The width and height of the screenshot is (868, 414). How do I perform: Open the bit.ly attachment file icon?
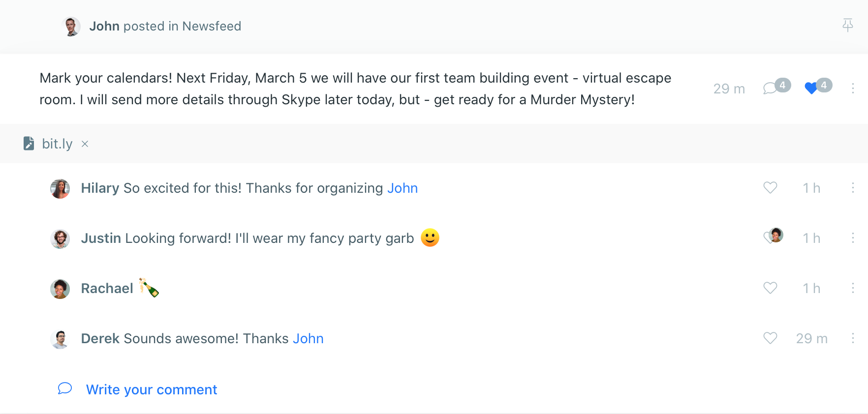click(29, 143)
